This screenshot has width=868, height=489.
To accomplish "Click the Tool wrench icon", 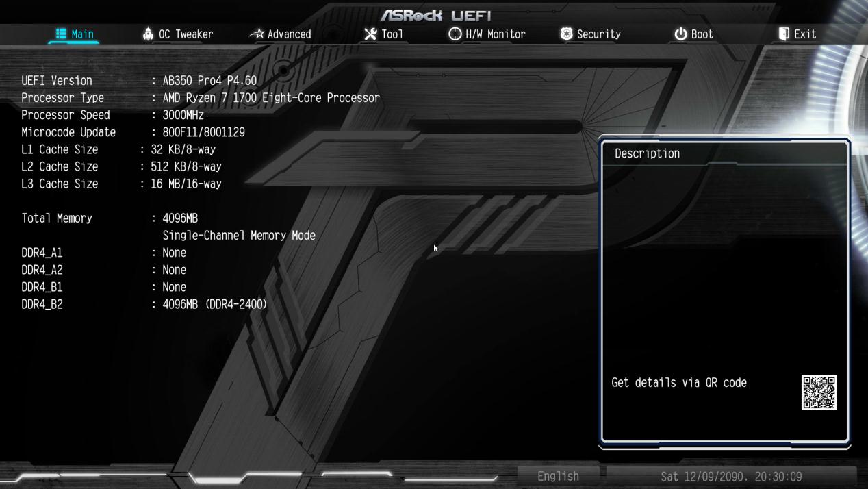I will pos(370,34).
